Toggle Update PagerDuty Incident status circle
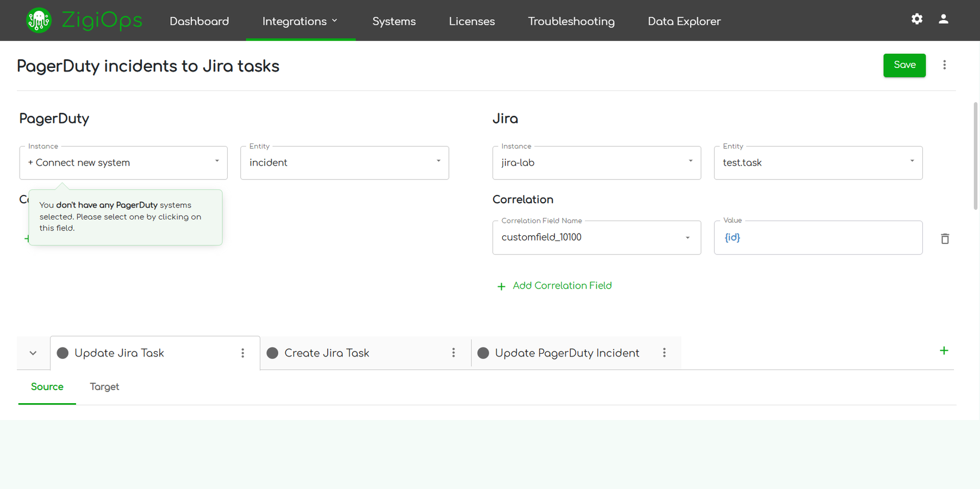Screen dimensions: 980x489 coord(483,353)
